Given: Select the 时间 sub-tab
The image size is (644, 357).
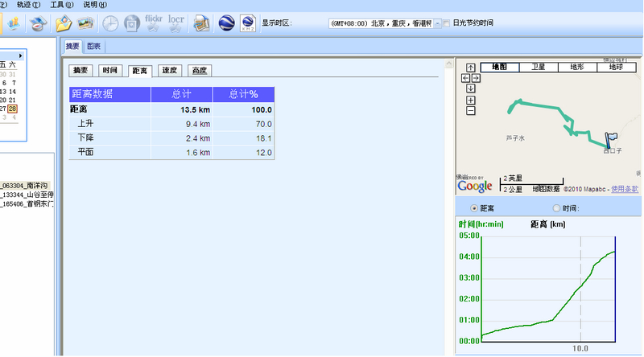Looking at the screenshot, I should [110, 71].
